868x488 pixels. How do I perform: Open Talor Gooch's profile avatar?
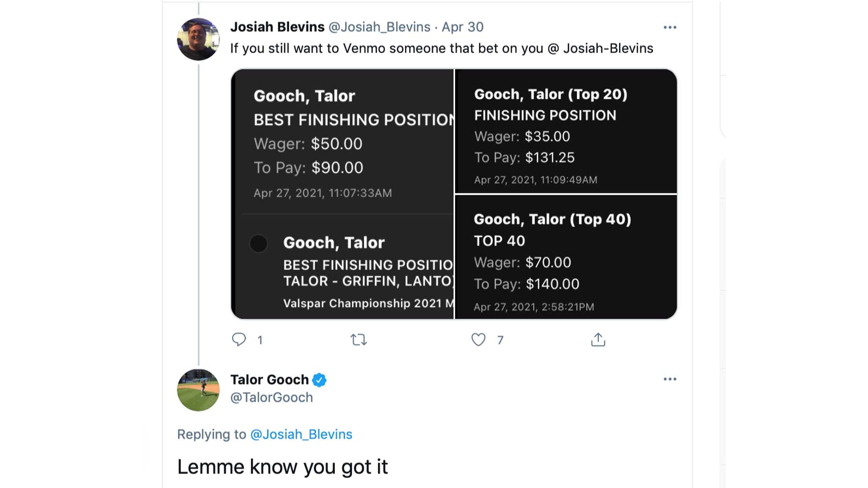[198, 390]
